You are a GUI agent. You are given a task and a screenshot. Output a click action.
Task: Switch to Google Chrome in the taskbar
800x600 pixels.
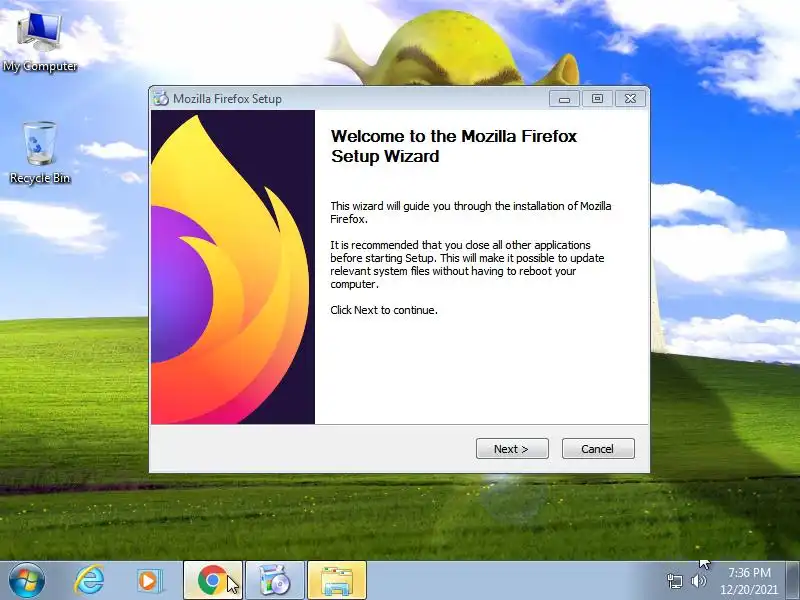213,581
